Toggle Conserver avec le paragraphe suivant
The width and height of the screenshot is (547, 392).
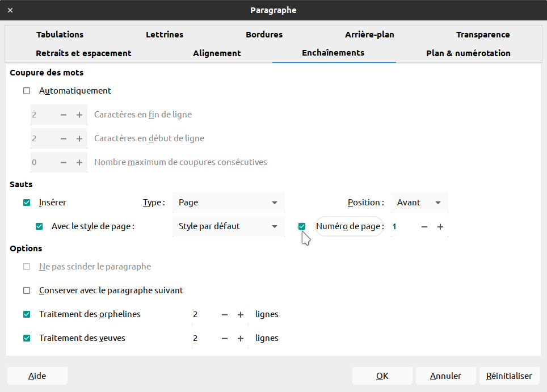(27, 290)
